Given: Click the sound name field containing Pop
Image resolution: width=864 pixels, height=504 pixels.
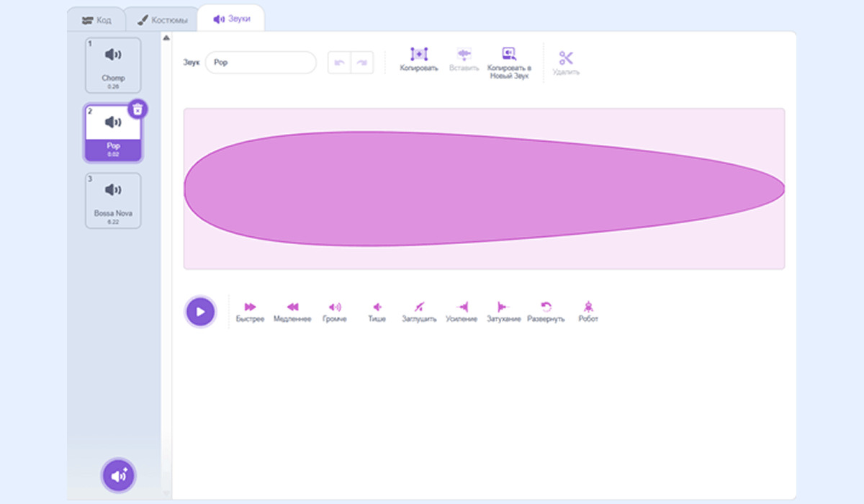Looking at the screenshot, I should [x=261, y=63].
